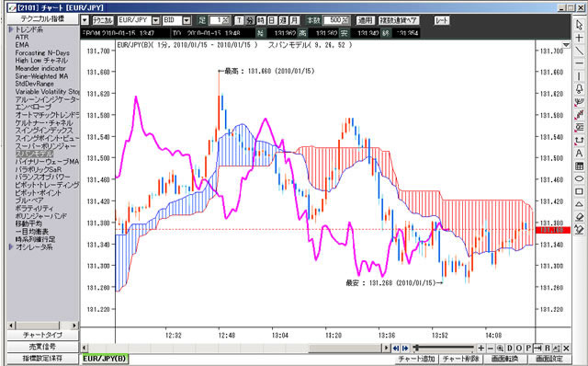This screenshot has width=588, height=366.
Task: Select ボリンジャーバンド in indicator list
Action: (40, 216)
